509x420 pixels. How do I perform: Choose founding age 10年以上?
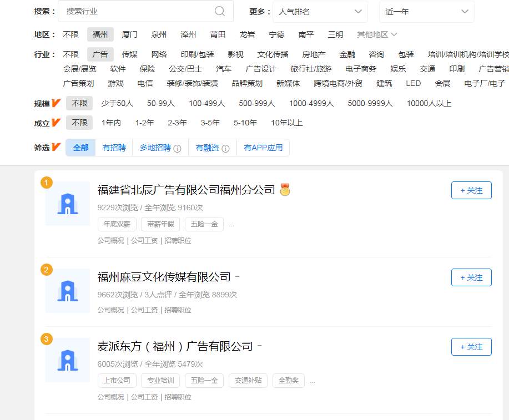287,123
